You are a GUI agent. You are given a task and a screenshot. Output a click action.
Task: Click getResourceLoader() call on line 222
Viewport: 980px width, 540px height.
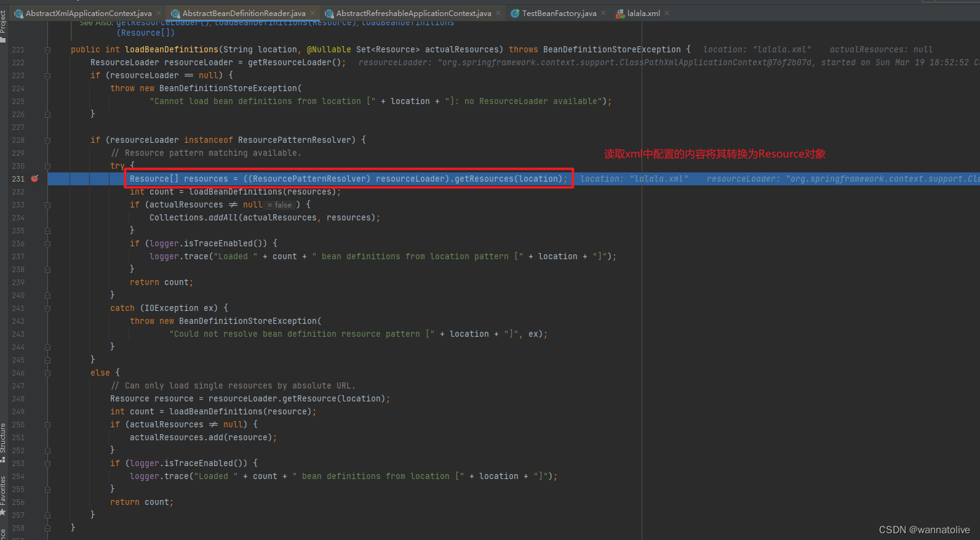point(294,62)
